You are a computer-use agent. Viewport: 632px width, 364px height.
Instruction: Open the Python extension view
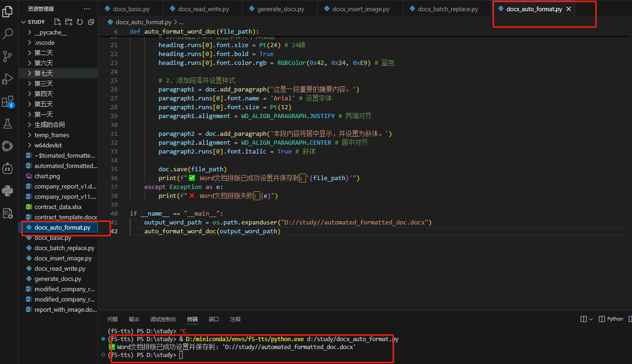(x=7, y=191)
